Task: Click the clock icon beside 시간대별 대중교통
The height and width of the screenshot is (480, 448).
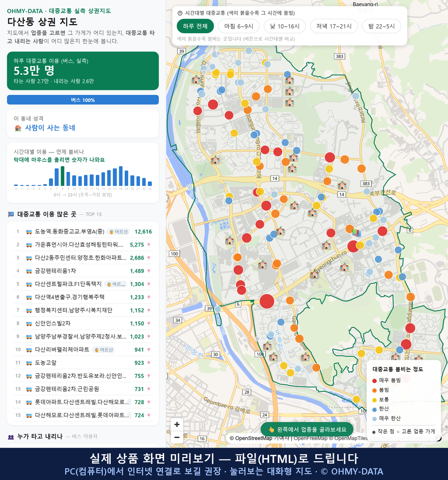Action: 180,13
